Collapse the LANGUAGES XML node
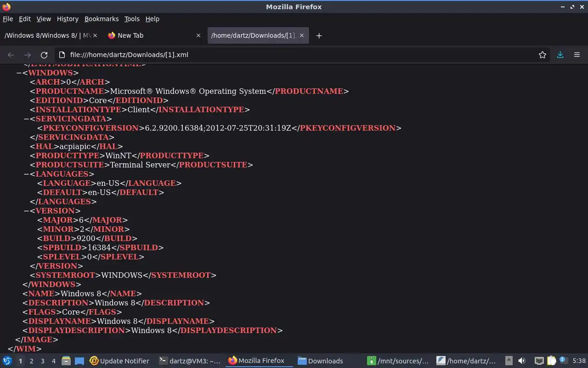The image size is (588, 368). click(x=26, y=174)
